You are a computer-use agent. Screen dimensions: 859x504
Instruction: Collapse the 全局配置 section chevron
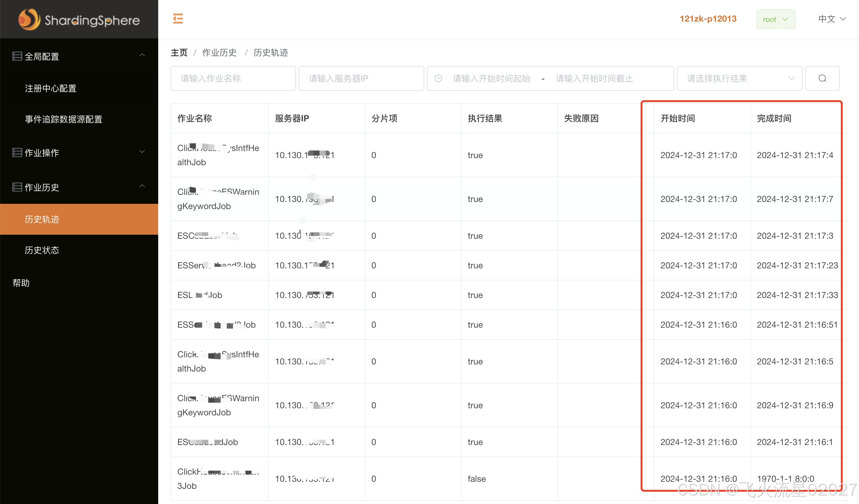142,56
